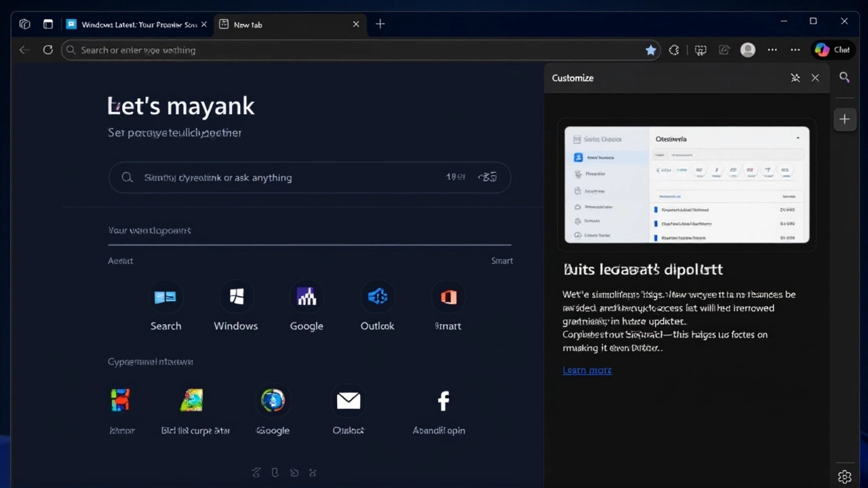Open the More options ellipsis menu
The height and width of the screenshot is (488, 868).
coord(795,49)
